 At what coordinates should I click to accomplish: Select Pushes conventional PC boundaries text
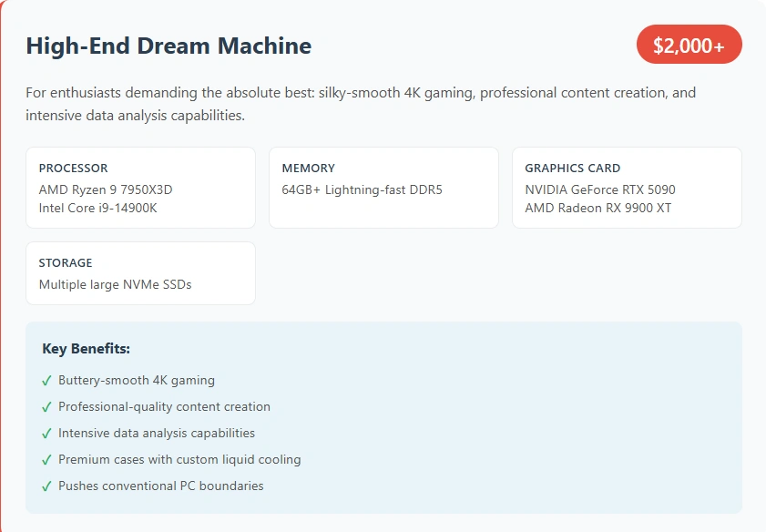[160, 486]
